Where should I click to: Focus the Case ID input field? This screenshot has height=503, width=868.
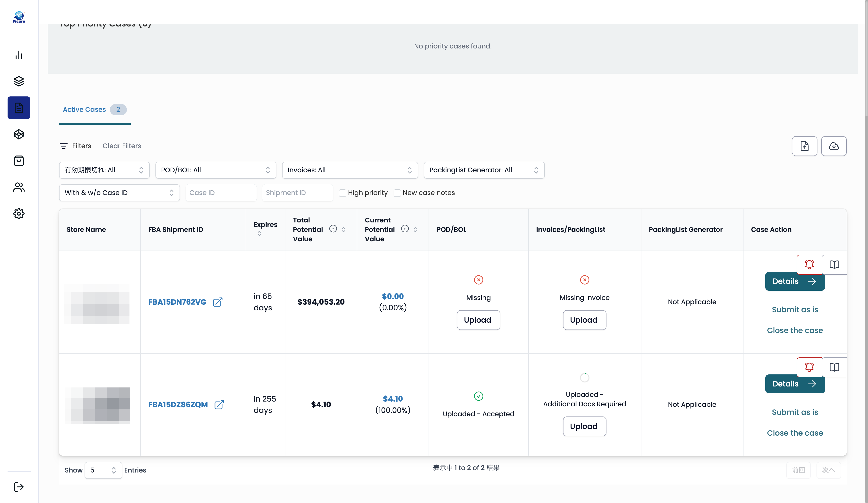[221, 193]
